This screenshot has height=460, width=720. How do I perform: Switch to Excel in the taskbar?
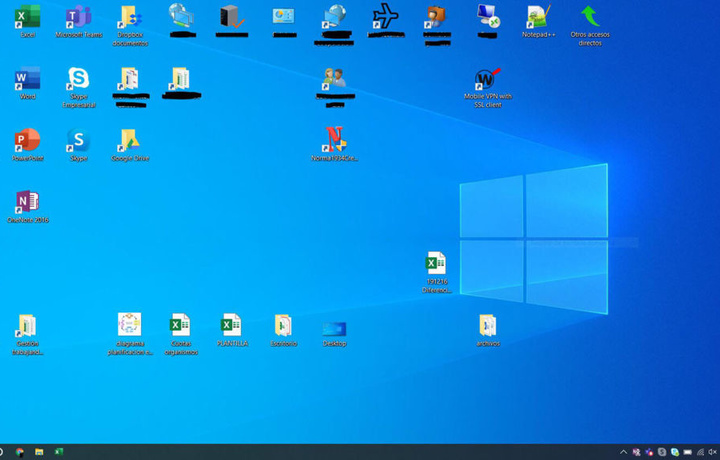click(x=59, y=452)
